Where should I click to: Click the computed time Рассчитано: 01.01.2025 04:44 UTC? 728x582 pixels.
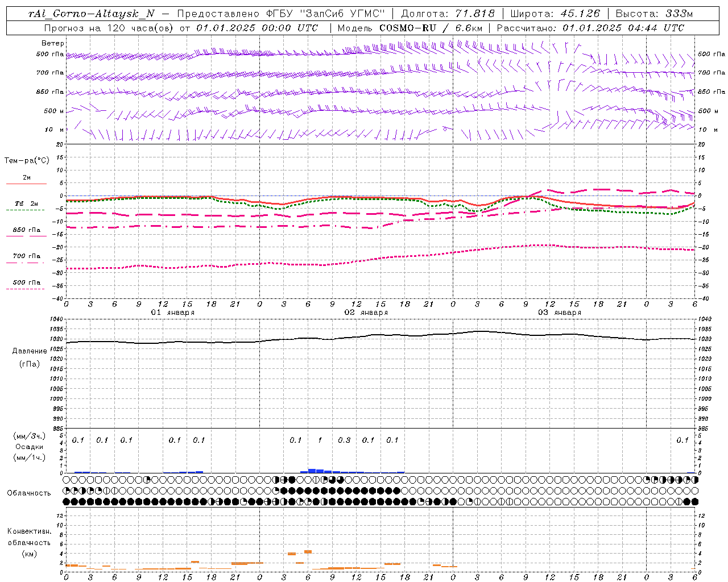[590, 28]
